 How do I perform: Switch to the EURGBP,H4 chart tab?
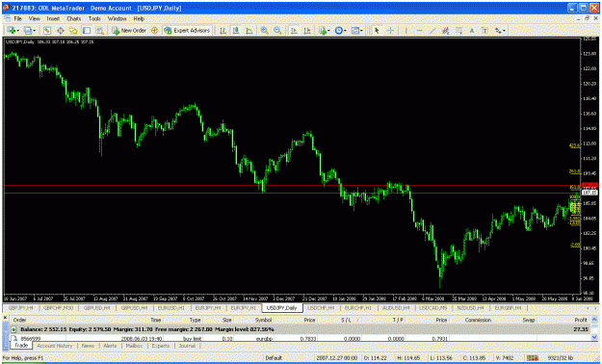508,308
